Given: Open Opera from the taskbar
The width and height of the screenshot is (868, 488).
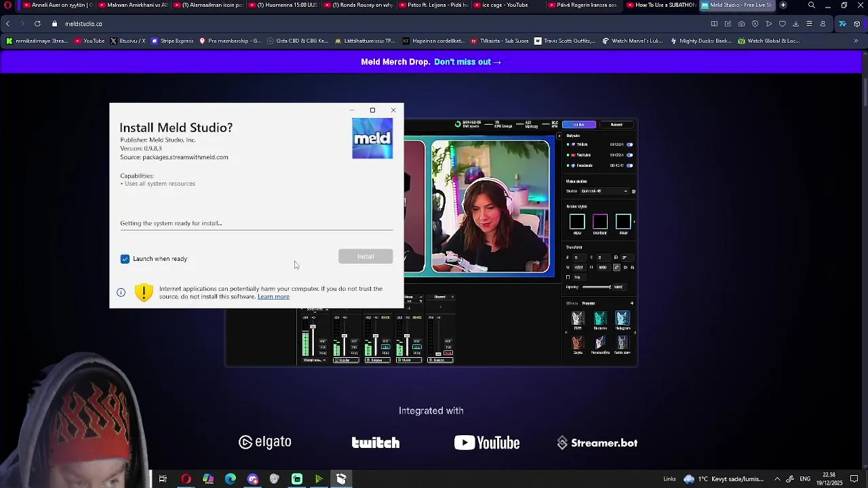Looking at the screenshot, I should (x=186, y=479).
